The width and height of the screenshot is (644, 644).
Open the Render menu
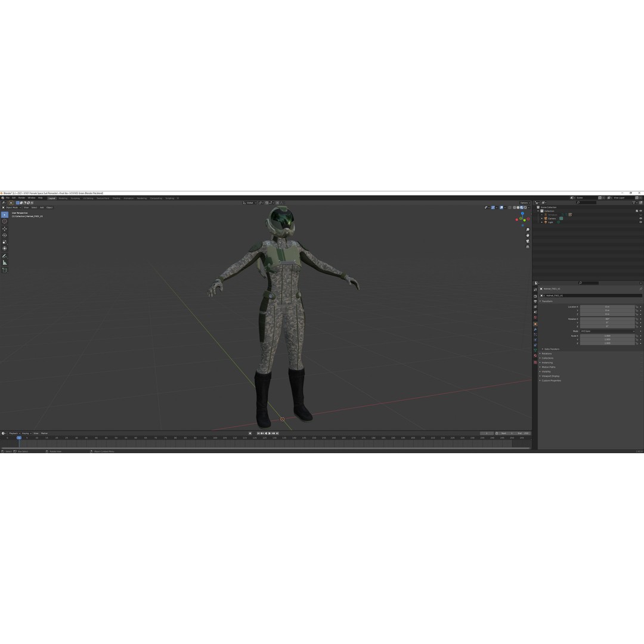pos(22,198)
